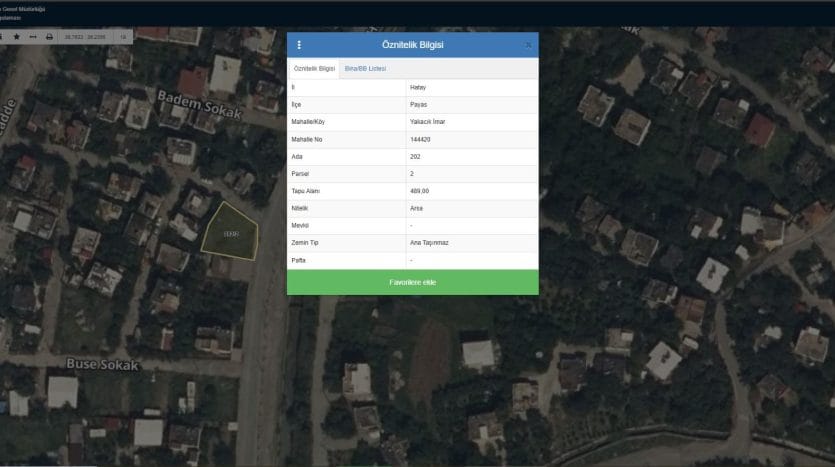This screenshot has width=835, height=467.
Task: Click the Hatay value in İl row
Action: click(x=418, y=87)
